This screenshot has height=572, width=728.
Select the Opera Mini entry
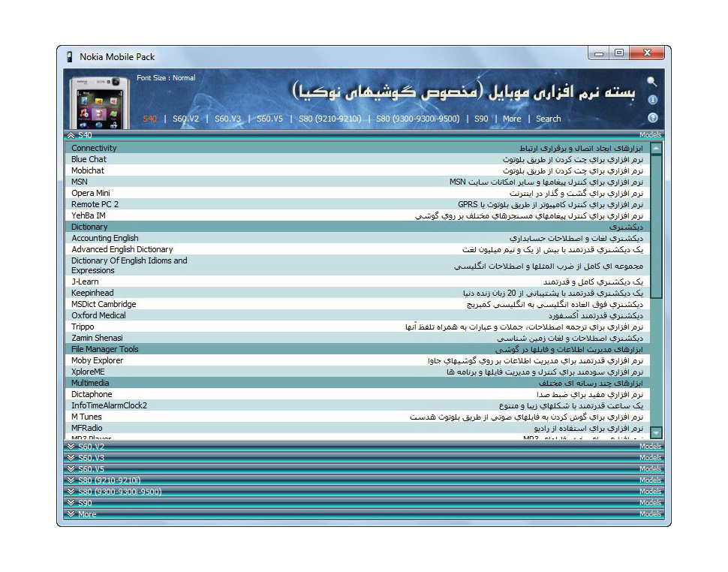[357, 193]
